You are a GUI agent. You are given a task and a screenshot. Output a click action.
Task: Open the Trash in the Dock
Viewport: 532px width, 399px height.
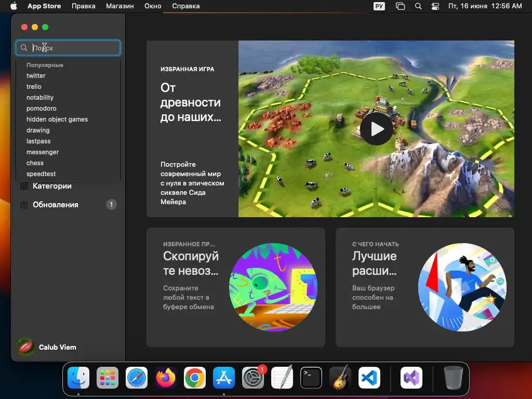[x=453, y=378]
